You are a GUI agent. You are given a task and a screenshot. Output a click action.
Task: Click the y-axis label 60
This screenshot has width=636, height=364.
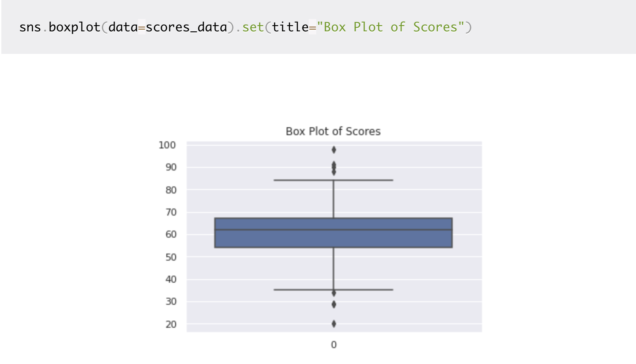[x=170, y=235]
